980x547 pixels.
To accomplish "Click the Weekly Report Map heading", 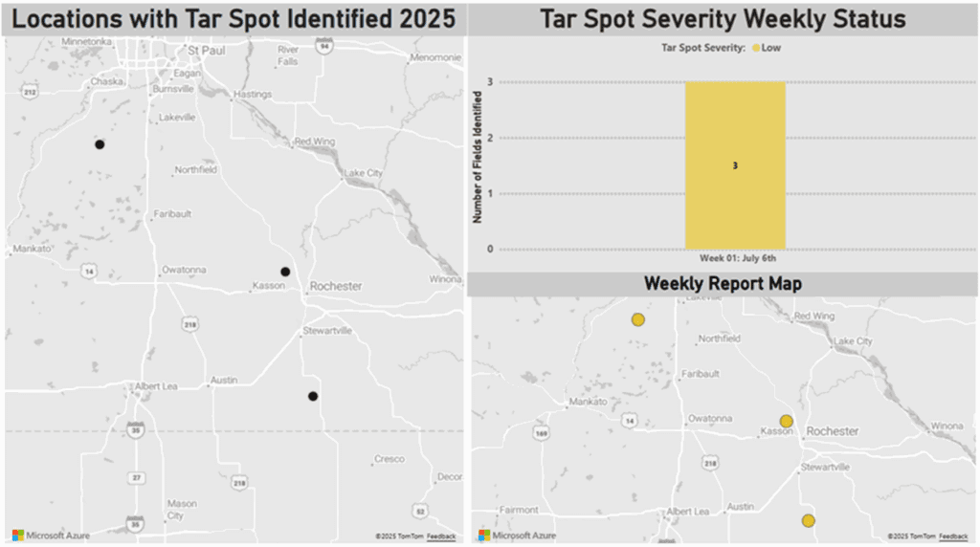I will pyautogui.click(x=723, y=283).
